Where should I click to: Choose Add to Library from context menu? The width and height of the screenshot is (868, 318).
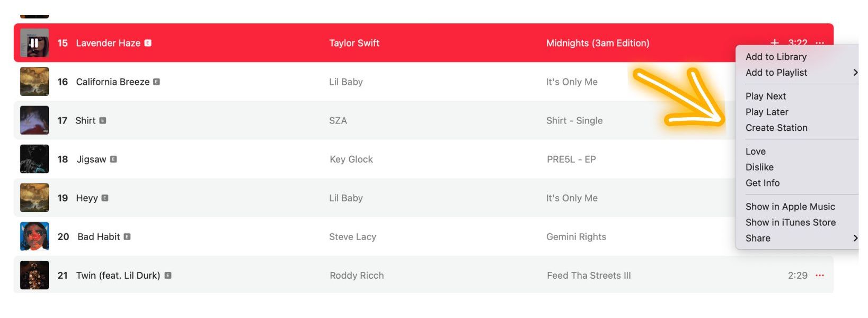(776, 57)
